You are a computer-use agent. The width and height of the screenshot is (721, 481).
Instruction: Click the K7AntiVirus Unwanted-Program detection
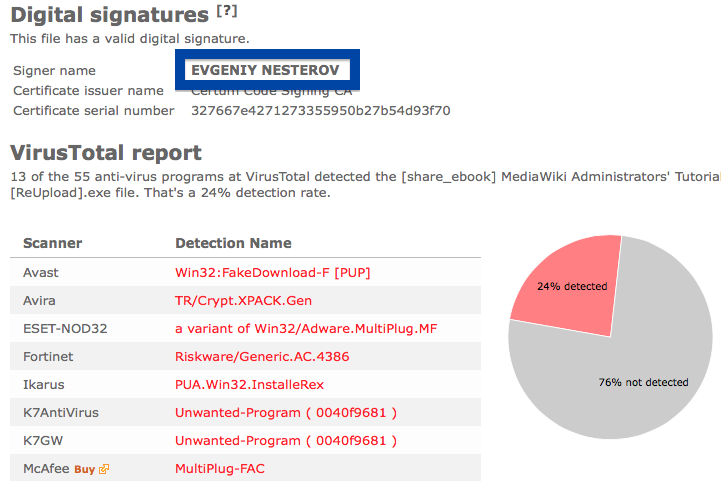coord(286,413)
